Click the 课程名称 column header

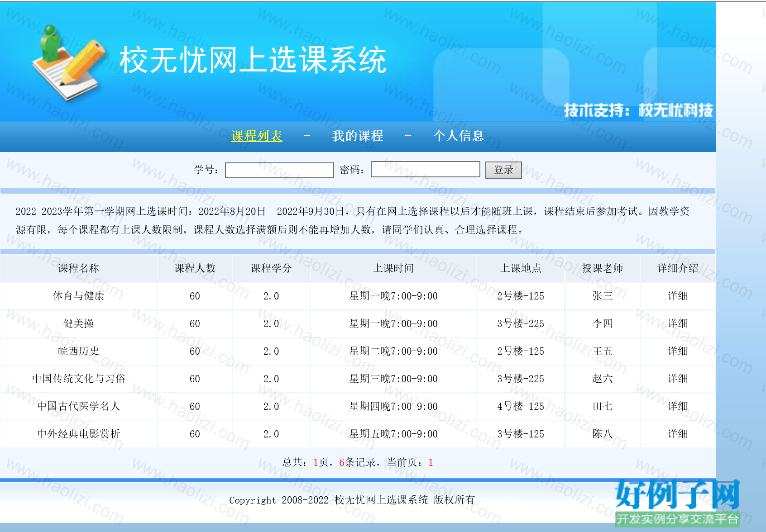pyautogui.click(x=79, y=268)
